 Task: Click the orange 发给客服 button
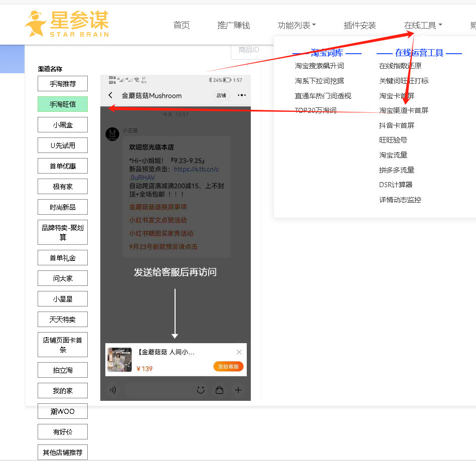click(229, 367)
